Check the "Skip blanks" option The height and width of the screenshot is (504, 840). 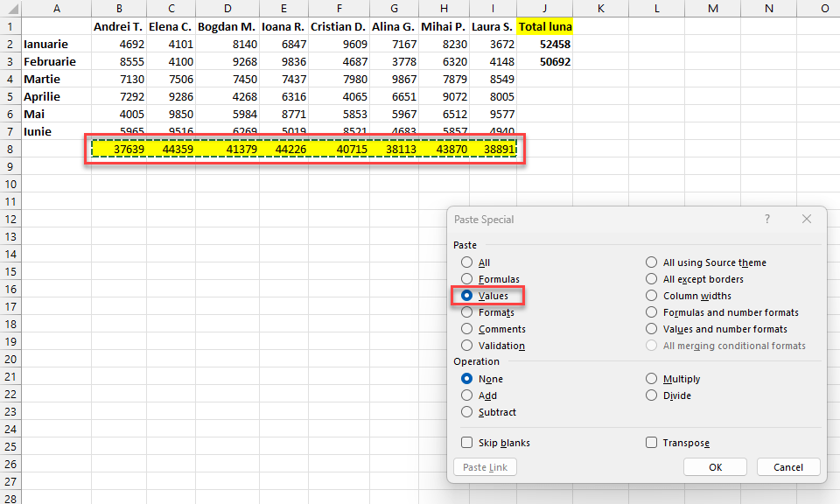467,442
